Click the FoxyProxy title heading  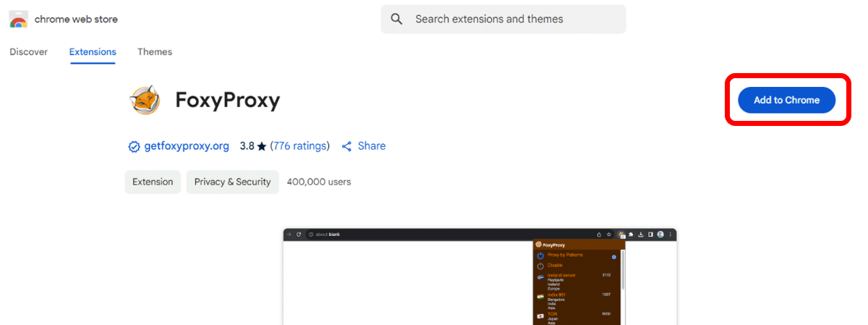click(x=228, y=101)
